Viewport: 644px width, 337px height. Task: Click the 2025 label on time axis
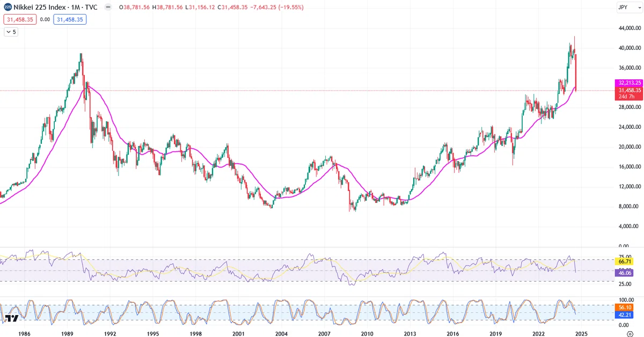click(581, 333)
